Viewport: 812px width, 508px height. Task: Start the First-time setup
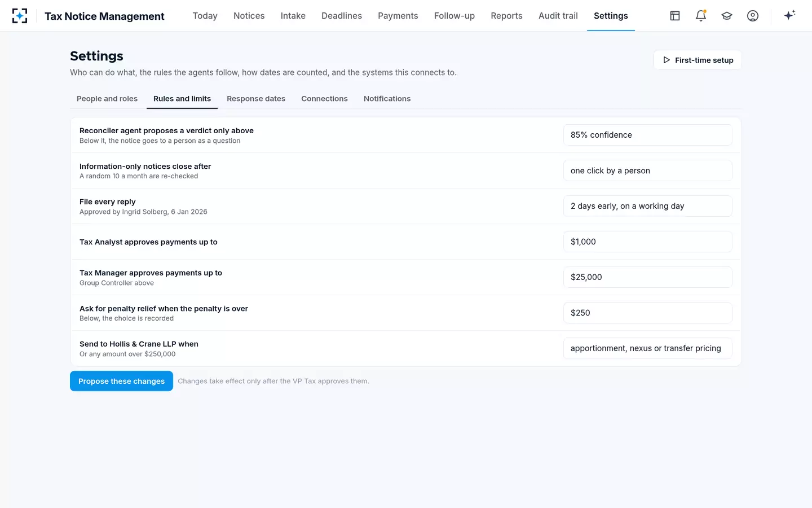(x=698, y=60)
